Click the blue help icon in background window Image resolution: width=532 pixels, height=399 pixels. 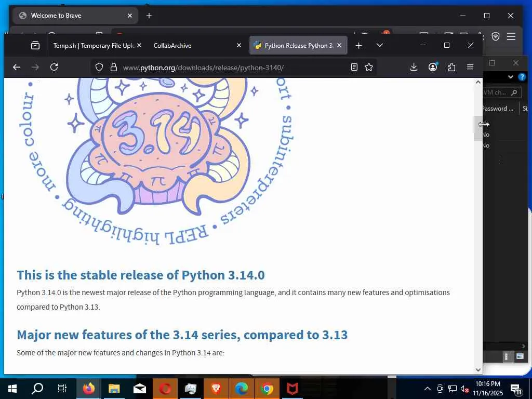[x=522, y=77]
